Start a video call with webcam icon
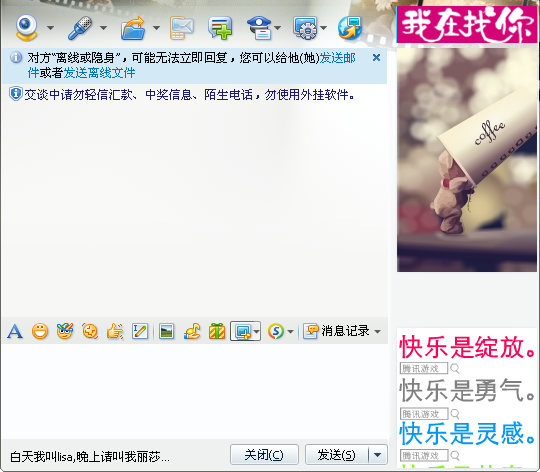Screen dimensions: 540x472 (27, 28)
